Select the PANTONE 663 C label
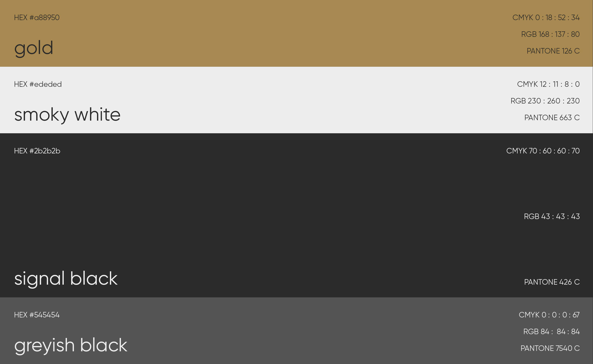The width and height of the screenshot is (593, 364). pyautogui.click(x=552, y=117)
